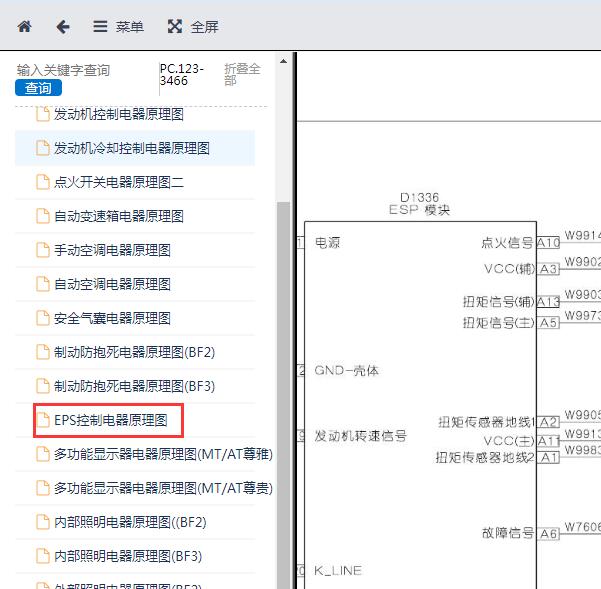Click file icon beside 自动空调电器原理图
Image resolution: width=601 pixels, height=589 pixels.
pyautogui.click(x=43, y=284)
